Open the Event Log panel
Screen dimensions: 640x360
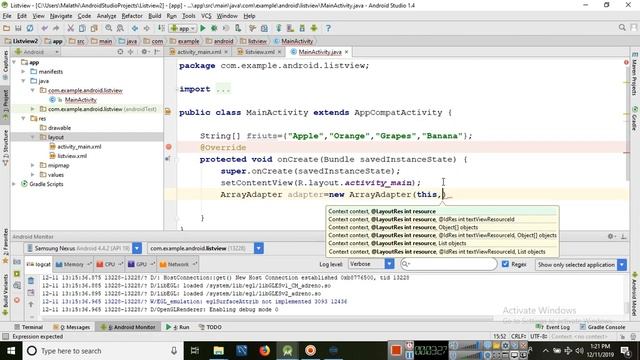point(553,327)
